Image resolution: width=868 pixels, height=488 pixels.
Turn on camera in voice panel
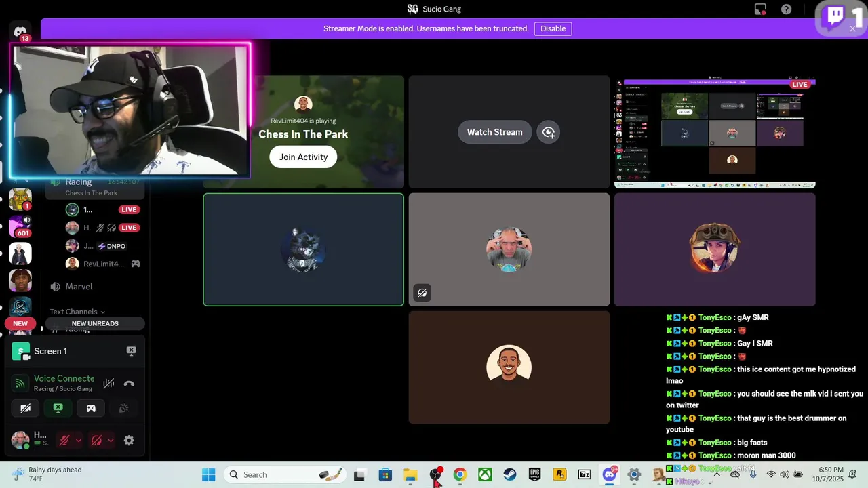pos(26,408)
